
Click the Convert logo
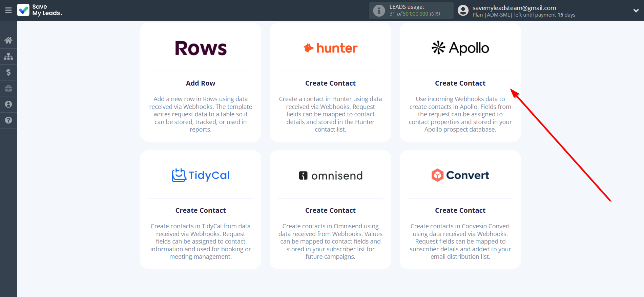(460, 175)
